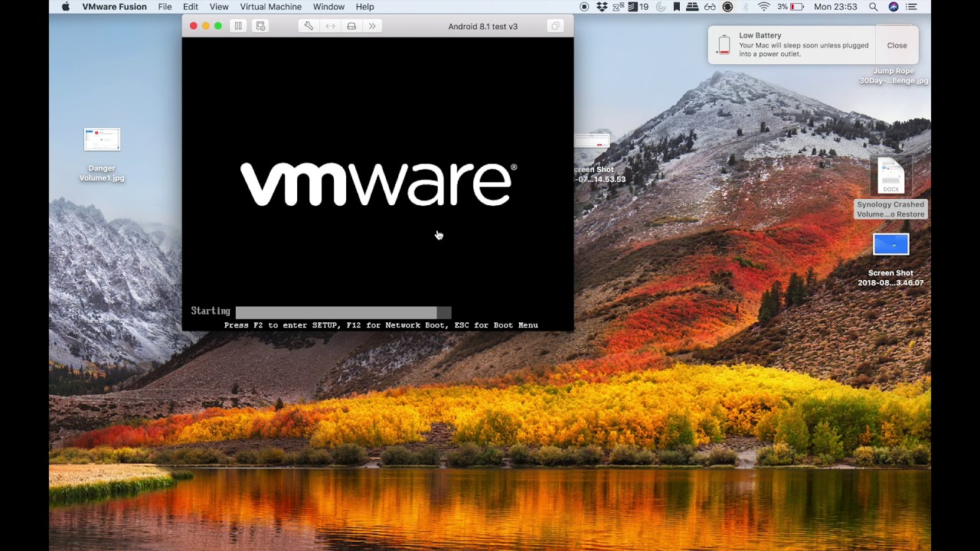Click the spiral sync menu bar icon
The width and height of the screenshot is (980, 551).
[x=660, y=7]
